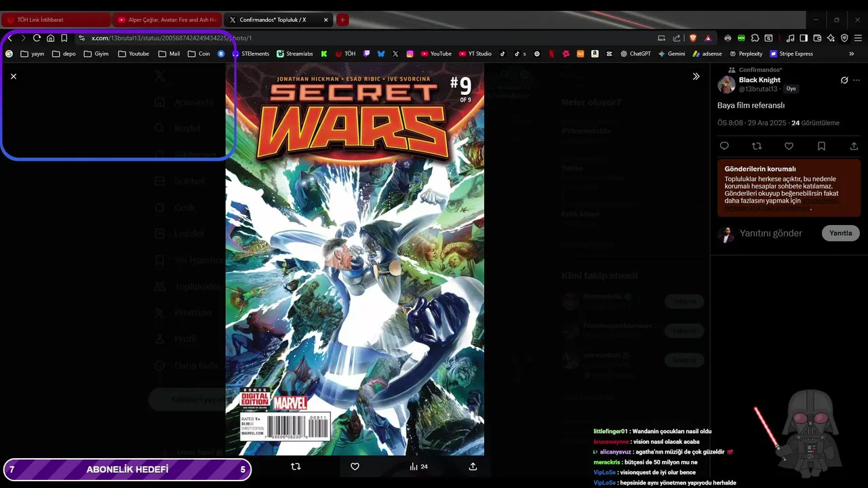Open the Stripe Express bookmark
This screenshot has height=488, width=868.
coord(791,54)
